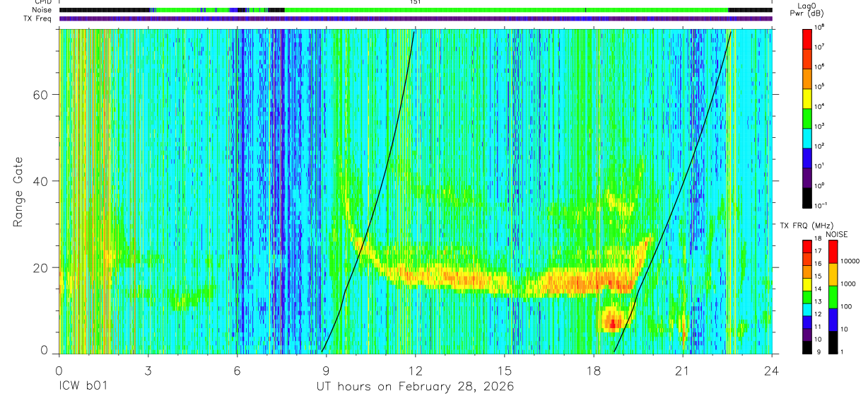
Task: Click the '10^2' label on power colorbar
Action: coord(820,145)
